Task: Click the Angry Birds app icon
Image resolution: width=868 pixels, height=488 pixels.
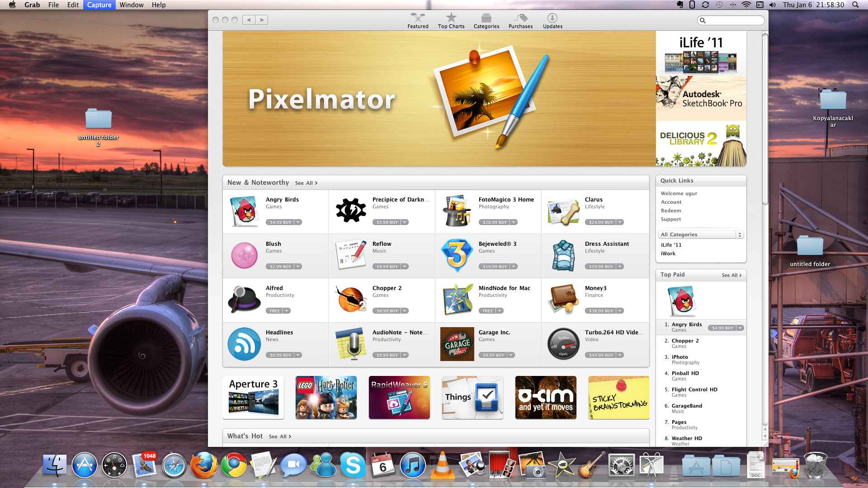Action: [x=244, y=210]
